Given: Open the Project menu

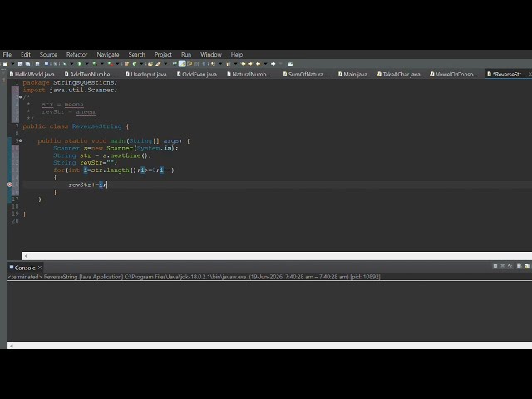Looking at the screenshot, I should [163, 55].
